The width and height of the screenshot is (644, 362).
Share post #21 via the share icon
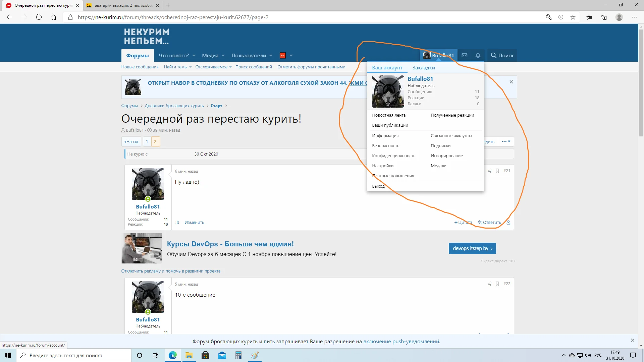coord(489,171)
